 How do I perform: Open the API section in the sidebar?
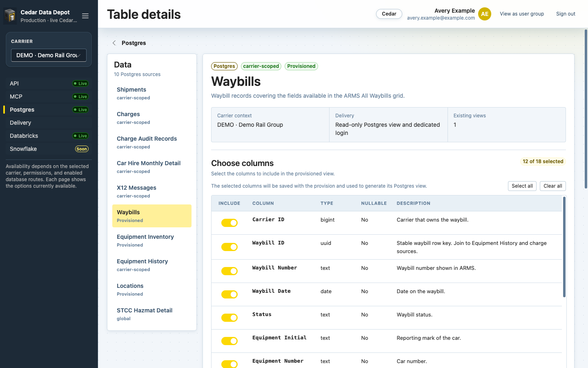pyautogui.click(x=49, y=83)
